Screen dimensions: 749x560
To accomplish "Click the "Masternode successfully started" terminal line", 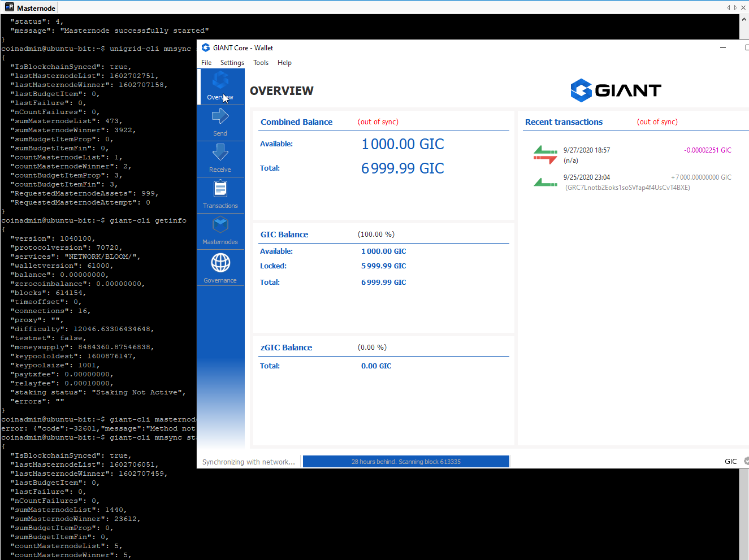I will click(110, 31).
